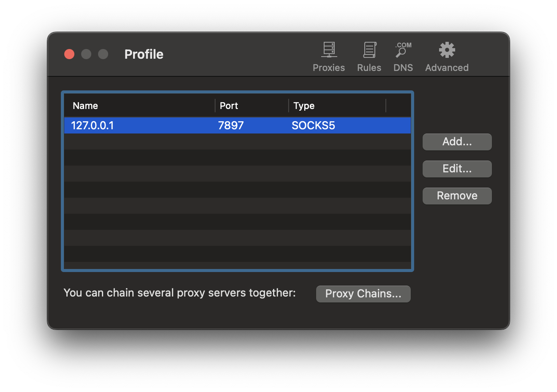Select the Rules toolbar label
This screenshot has height=392, width=557.
click(369, 68)
